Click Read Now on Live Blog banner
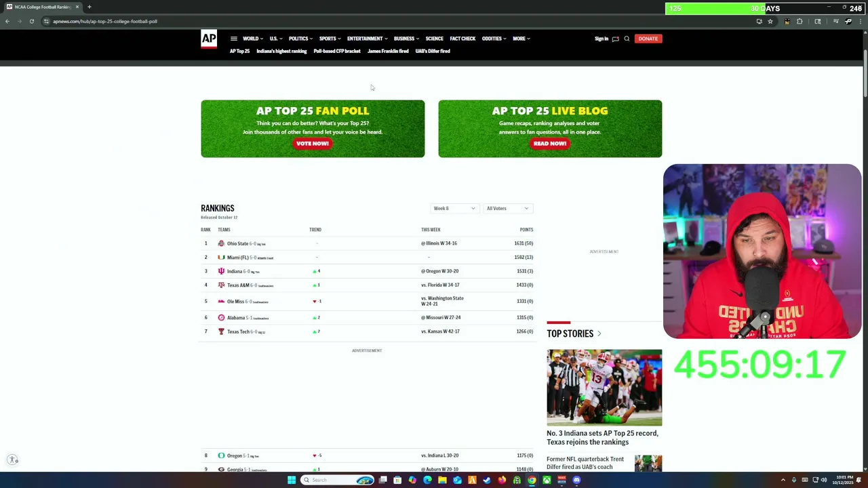The height and width of the screenshot is (488, 868). coord(550,144)
